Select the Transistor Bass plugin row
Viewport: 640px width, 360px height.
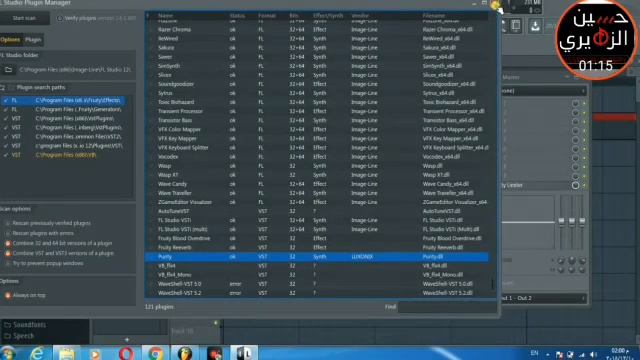[317, 120]
